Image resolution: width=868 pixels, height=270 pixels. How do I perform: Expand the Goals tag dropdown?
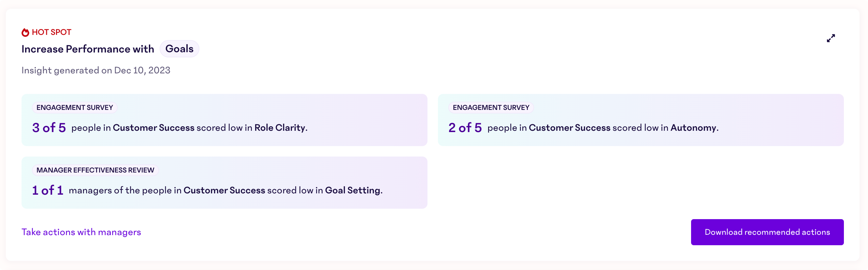[x=179, y=49]
